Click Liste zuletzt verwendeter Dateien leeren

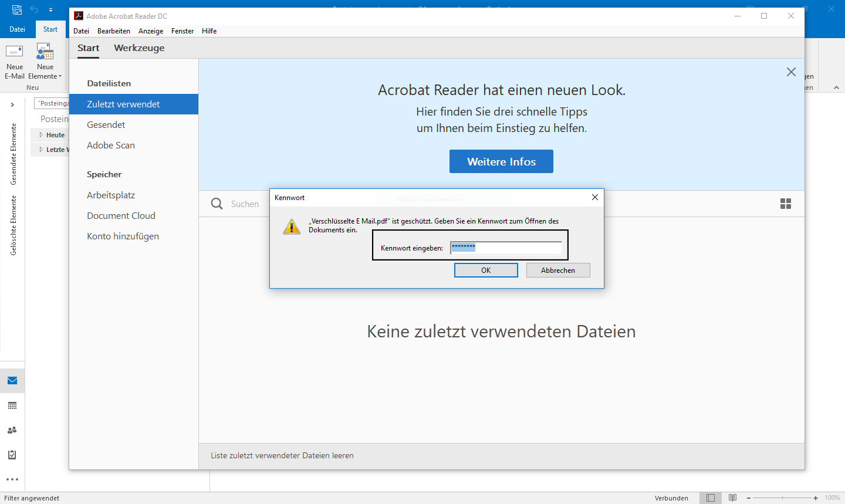[282, 455]
